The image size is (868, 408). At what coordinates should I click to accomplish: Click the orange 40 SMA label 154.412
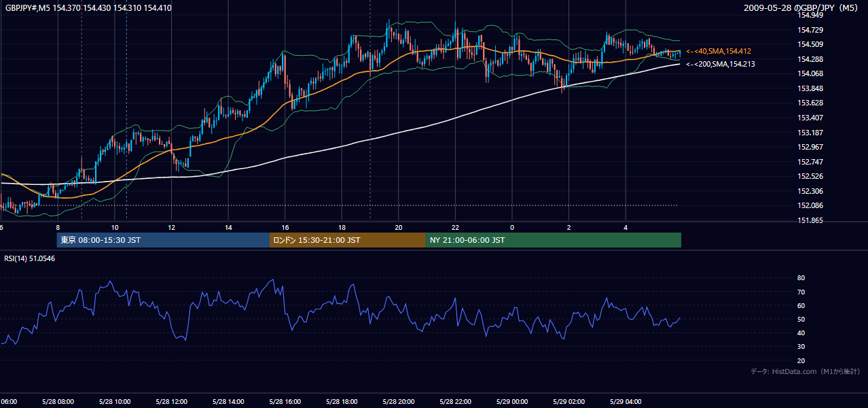[719, 51]
